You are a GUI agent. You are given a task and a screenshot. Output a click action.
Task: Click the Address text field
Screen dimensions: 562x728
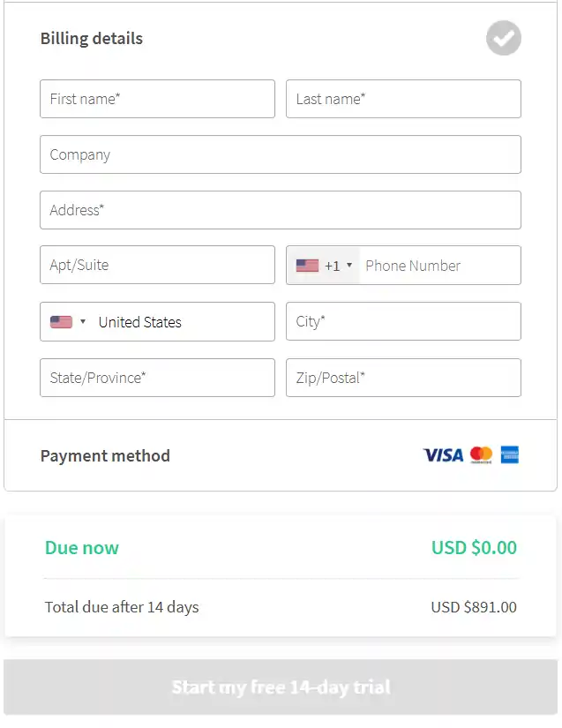tap(281, 210)
